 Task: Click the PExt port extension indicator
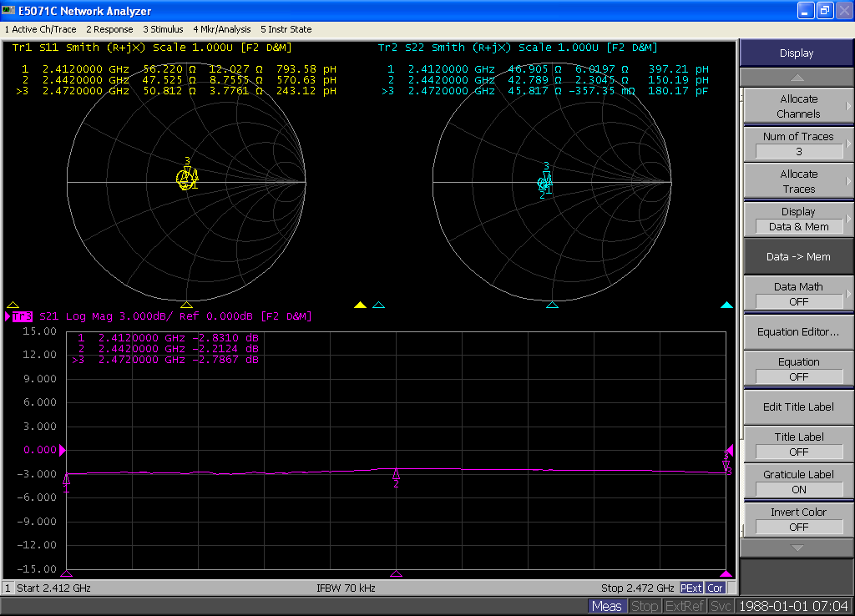coord(691,588)
